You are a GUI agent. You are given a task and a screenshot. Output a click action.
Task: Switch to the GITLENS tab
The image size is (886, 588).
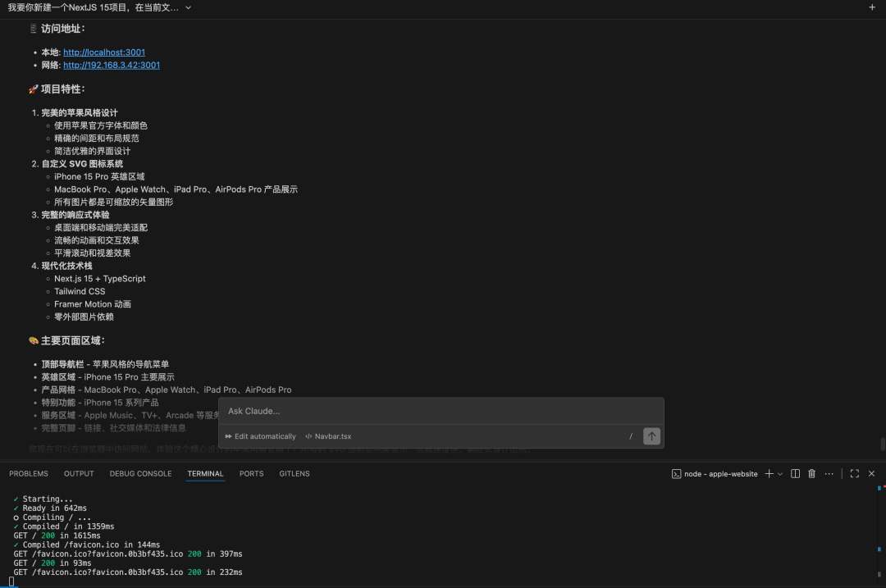(295, 473)
